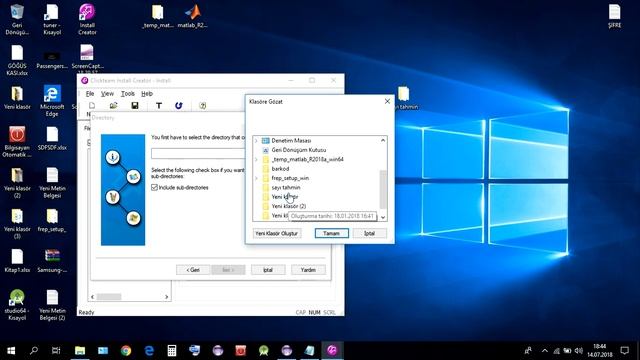Select the Geri Dönüşüm Kutusu tree item
Screen dimensions: 640x360
(299, 150)
